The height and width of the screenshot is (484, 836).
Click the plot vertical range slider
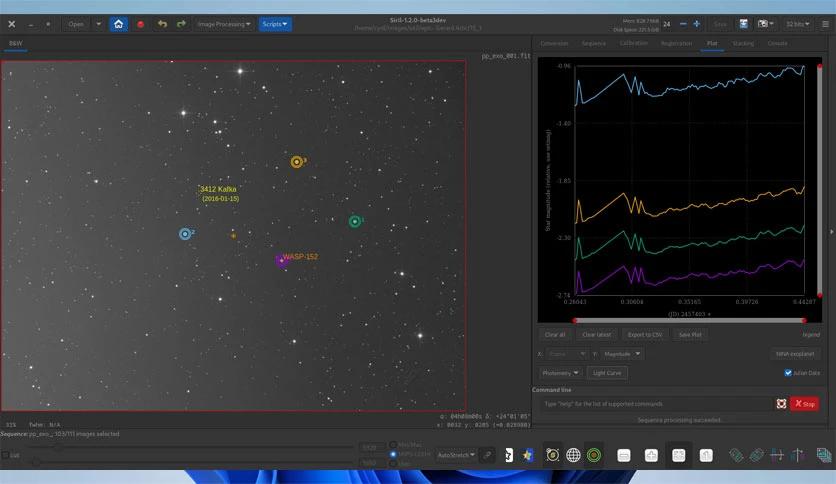click(x=819, y=181)
